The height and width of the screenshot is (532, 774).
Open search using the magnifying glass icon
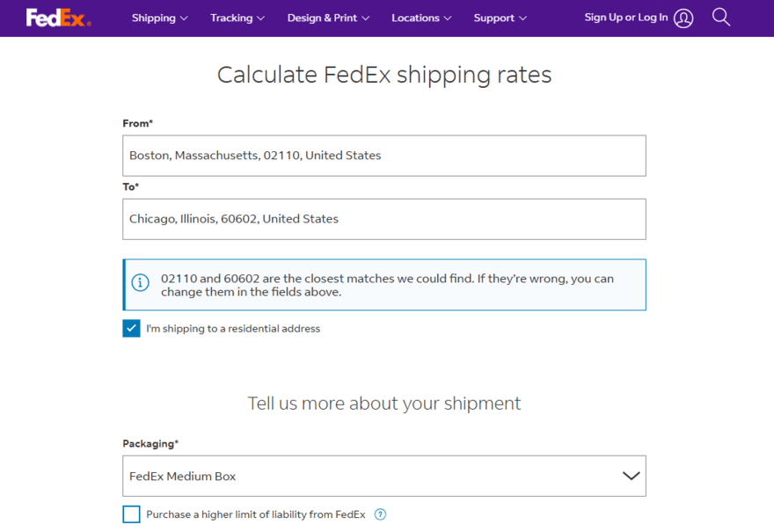tap(721, 18)
